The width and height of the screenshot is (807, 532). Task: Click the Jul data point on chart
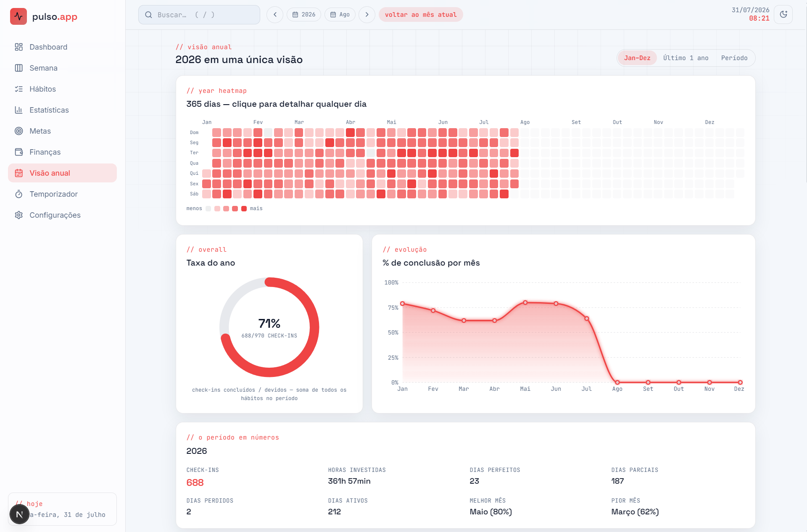(587, 319)
